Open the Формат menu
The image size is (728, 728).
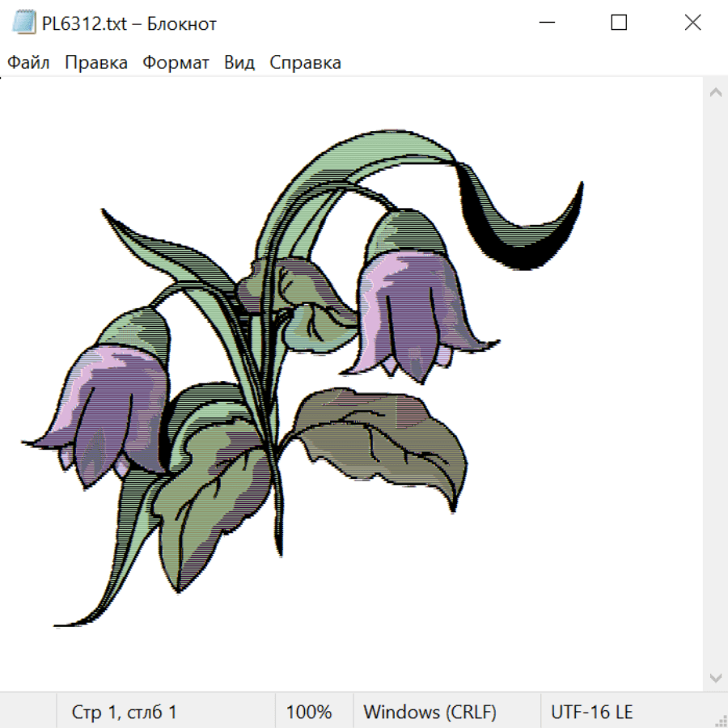tap(176, 62)
